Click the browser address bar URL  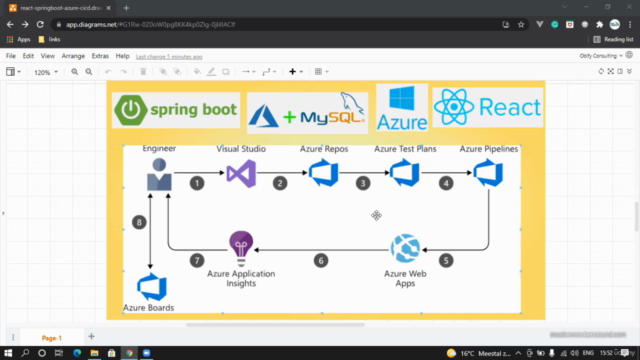coord(151,24)
